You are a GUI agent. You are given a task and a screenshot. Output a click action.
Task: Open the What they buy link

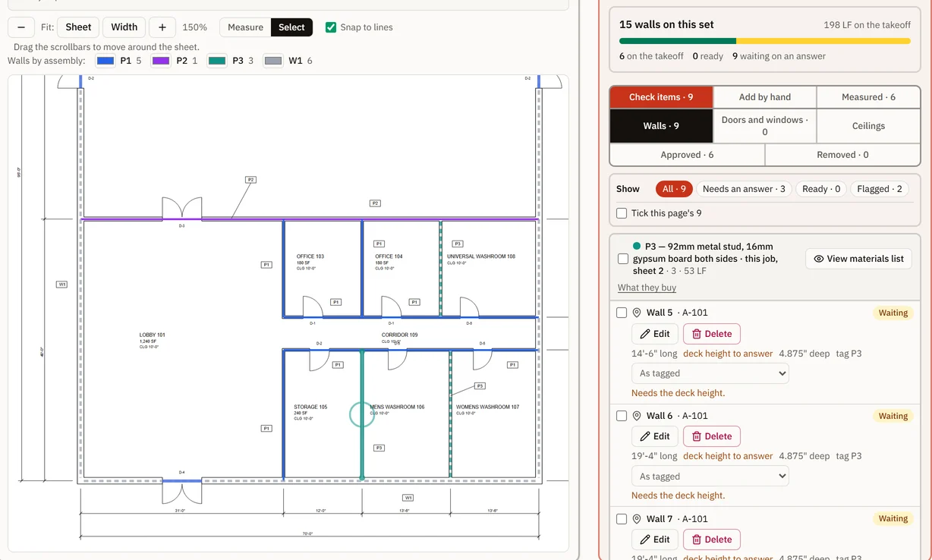click(x=647, y=288)
